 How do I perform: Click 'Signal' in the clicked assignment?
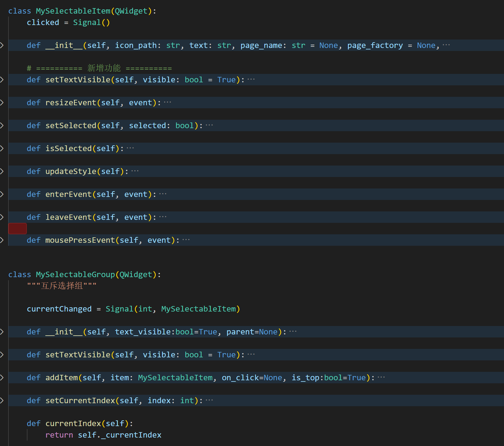[x=87, y=23]
